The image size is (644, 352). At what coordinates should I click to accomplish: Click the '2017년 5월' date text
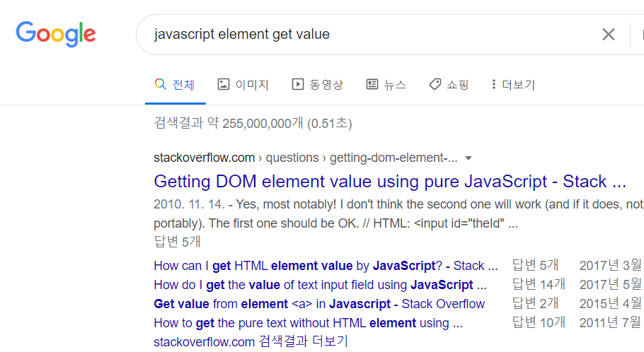[x=610, y=284]
